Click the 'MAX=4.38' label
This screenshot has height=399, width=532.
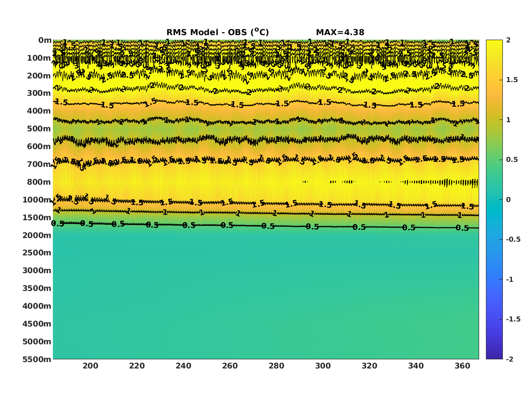pos(340,32)
